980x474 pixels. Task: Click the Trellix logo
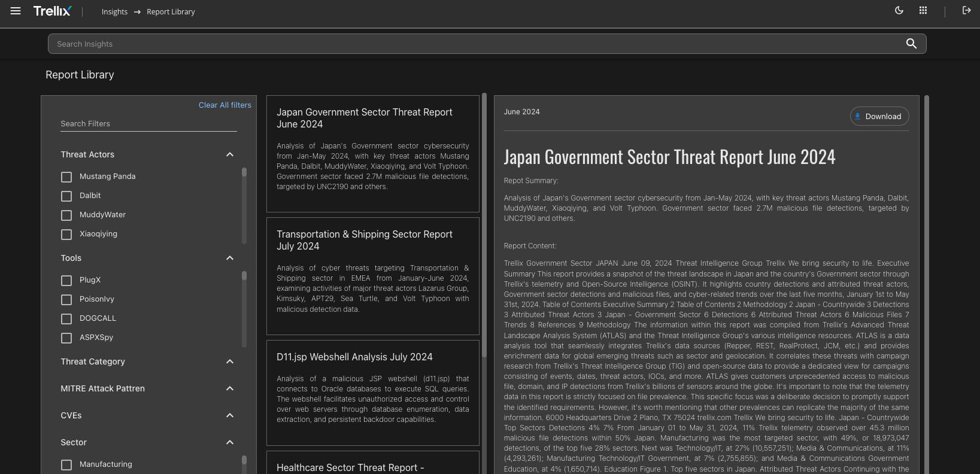(x=52, y=11)
